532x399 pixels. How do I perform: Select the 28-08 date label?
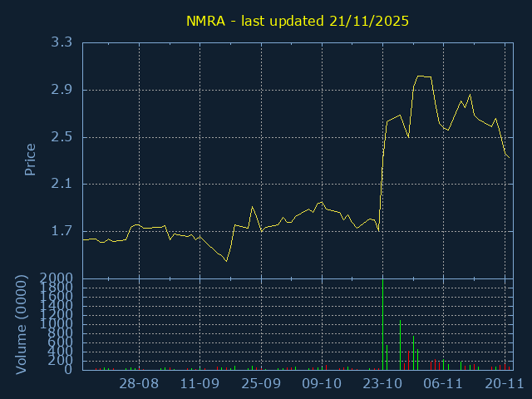139,384
